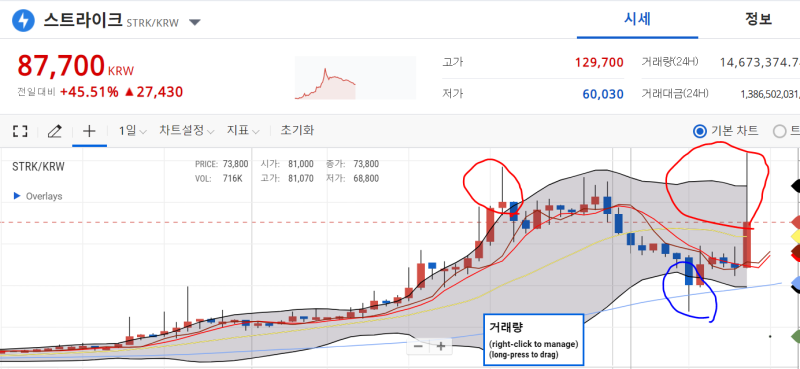Click the 60,030 low price value
800x369 pixels.
click(603, 94)
